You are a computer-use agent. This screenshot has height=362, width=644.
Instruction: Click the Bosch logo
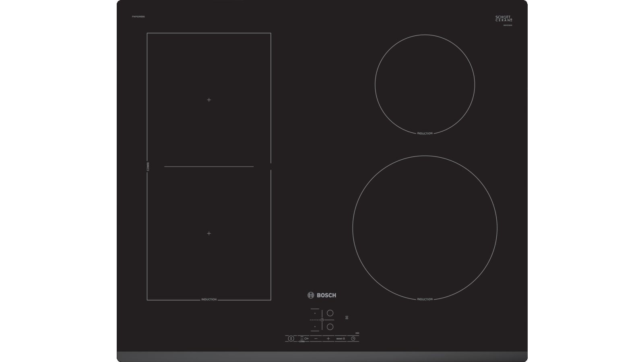click(x=322, y=295)
